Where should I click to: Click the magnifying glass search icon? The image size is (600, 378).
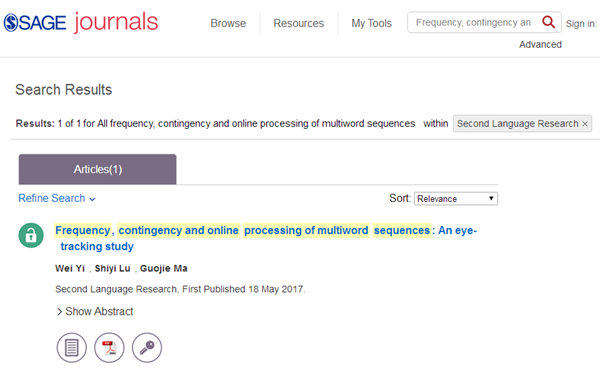[548, 22]
